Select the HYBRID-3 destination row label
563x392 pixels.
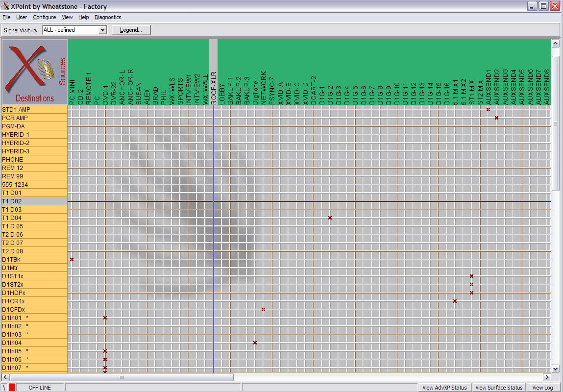pos(34,151)
